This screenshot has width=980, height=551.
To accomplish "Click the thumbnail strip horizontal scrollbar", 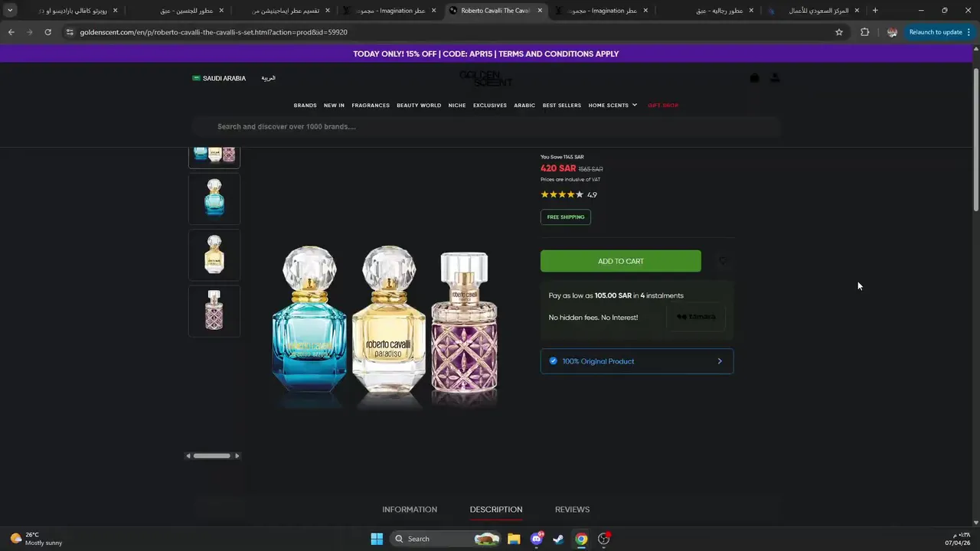I will [x=212, y=455].
